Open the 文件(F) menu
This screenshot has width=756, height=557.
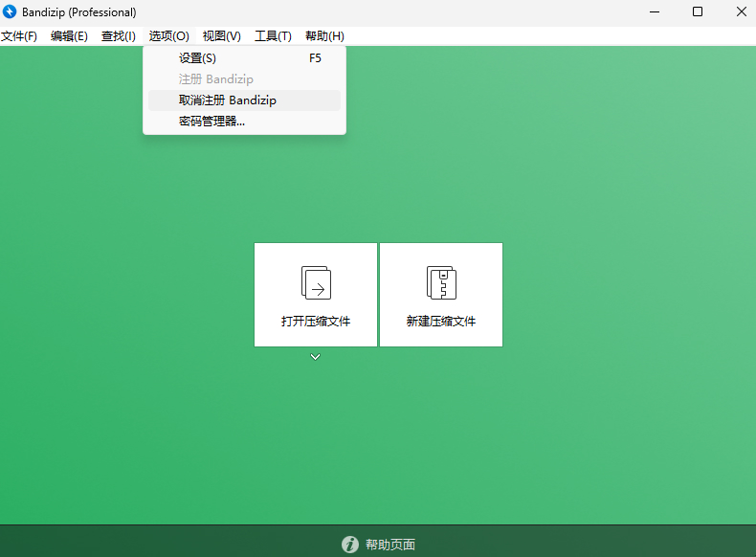click(x=19, y=36)
